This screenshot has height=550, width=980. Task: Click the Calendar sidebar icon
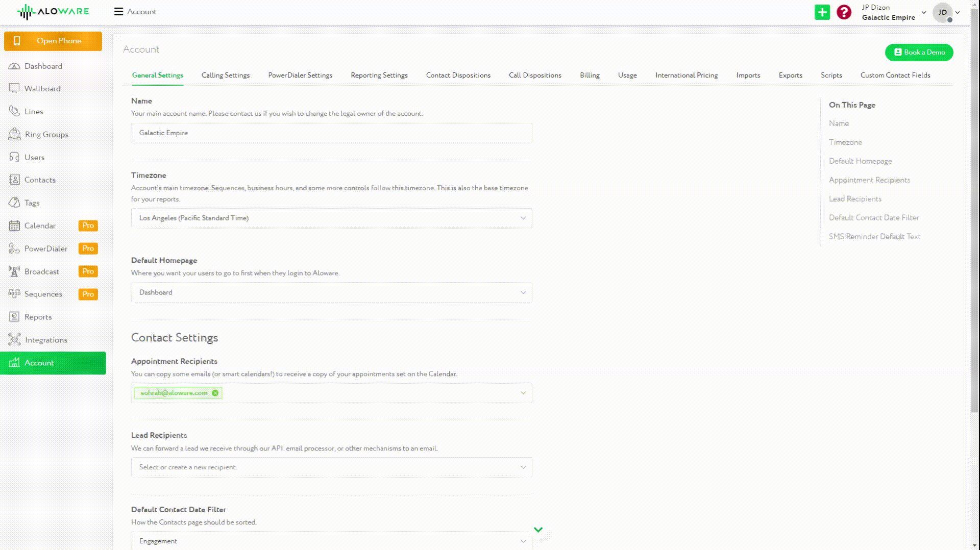[x=14, y=226]
